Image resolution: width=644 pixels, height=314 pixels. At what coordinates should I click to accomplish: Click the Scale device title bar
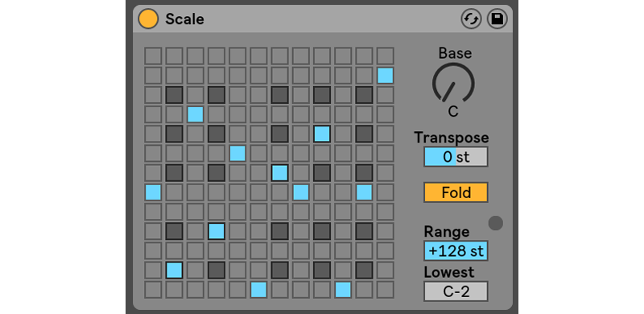323,19
